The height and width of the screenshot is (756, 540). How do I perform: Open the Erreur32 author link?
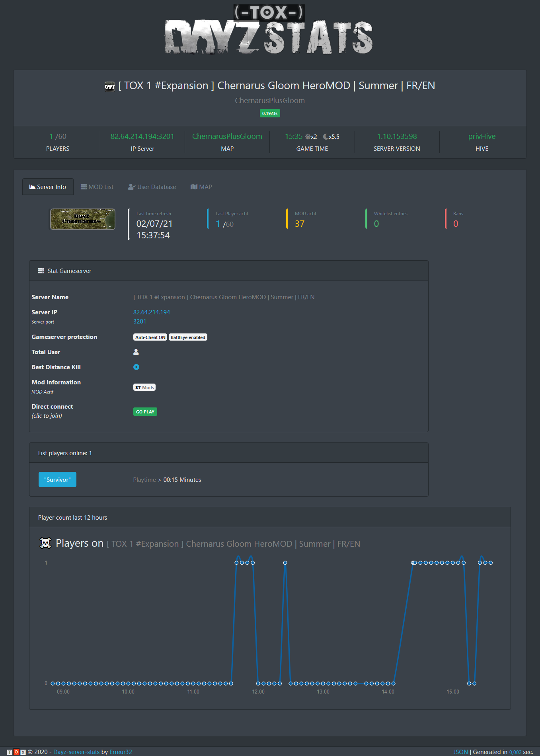click(x=121, y=752)
